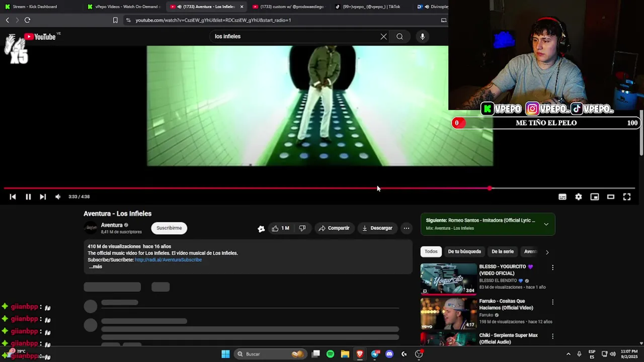Open OBS Studio taskbar icon
Image resolution: width=644 pixels, height=362 pixels.
[x=419, y=354]
